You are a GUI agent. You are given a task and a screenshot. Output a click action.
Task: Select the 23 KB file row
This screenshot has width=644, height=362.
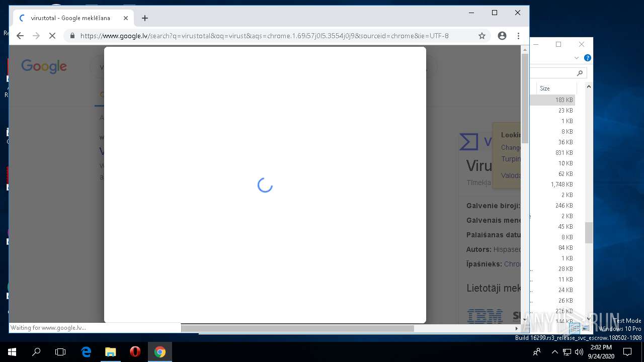pyautogui.click(x=552, y=111)
